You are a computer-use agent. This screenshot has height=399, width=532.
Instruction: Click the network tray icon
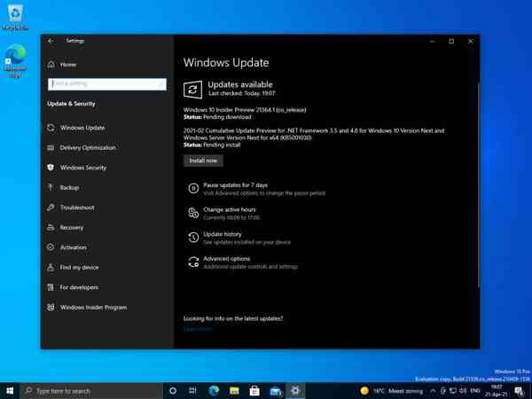point(452,391)
